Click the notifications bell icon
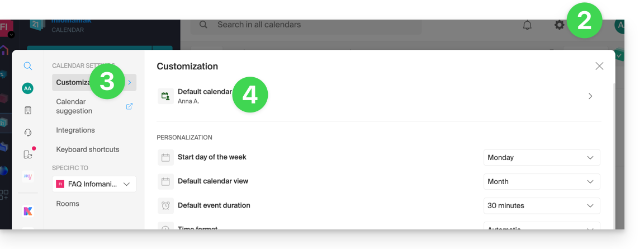Viewport: 644px width, 249px height. 527,25
